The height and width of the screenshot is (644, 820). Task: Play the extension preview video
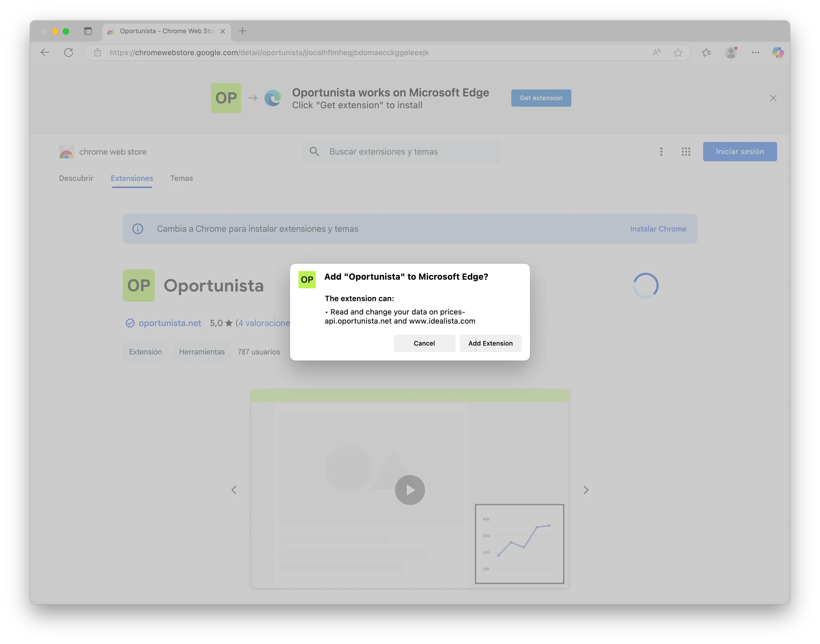(410, 490)
